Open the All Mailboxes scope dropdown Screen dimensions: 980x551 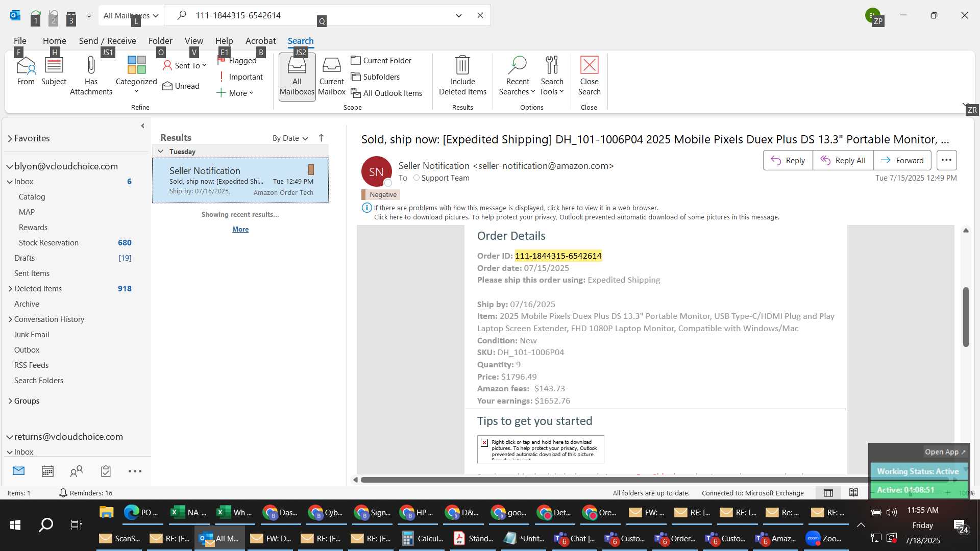coord(131,15)
